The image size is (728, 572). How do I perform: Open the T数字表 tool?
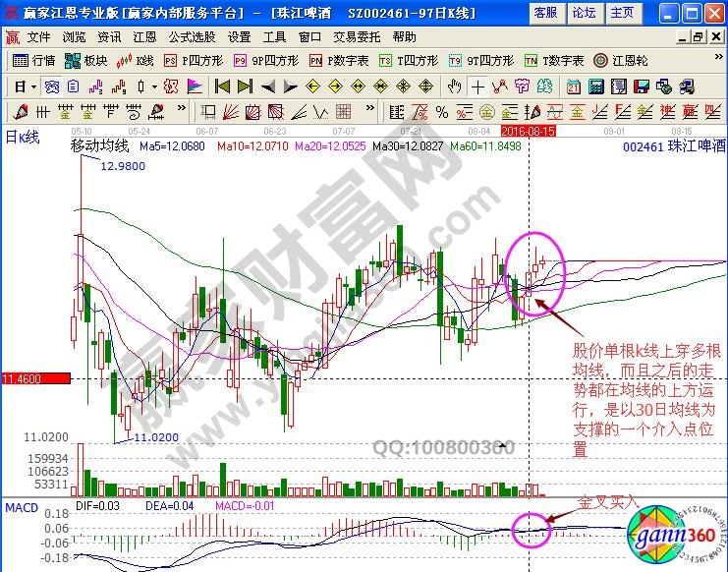(553, 61)
